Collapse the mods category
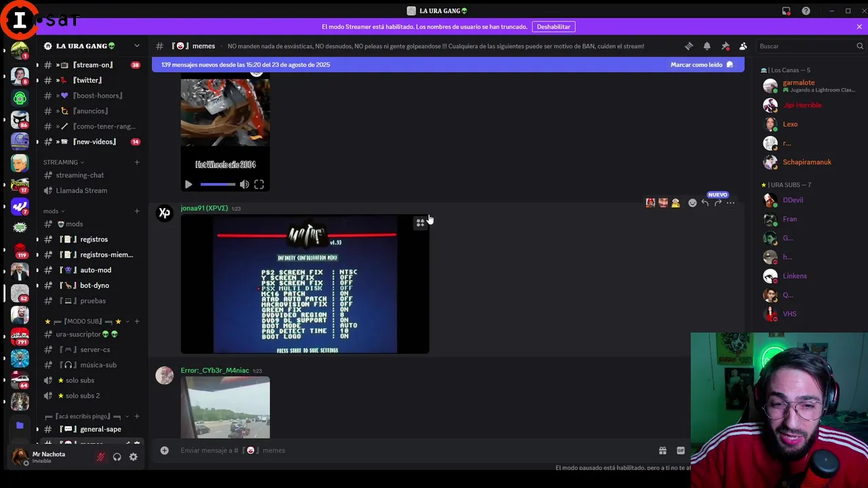Viewport: 868px width, 488px height. click(54, 211)
